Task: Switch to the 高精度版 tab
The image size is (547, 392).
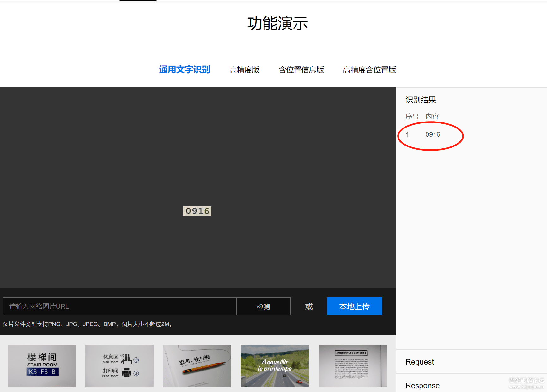Action: (244, 70)
